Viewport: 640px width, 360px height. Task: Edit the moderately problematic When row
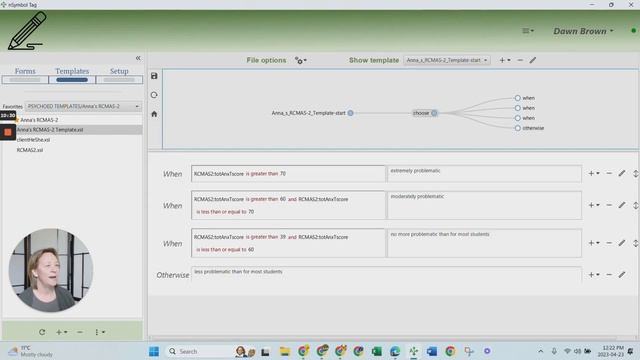coord(622,205)
